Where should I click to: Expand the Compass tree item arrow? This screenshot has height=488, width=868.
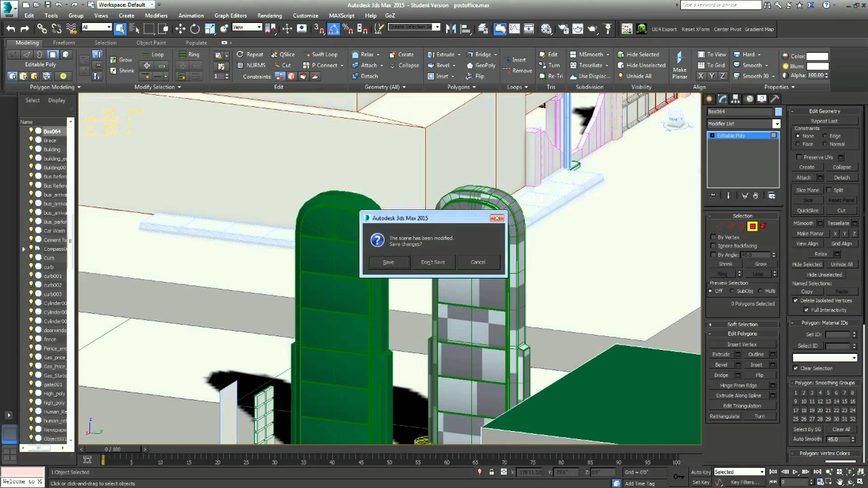(x=24, y=249)
